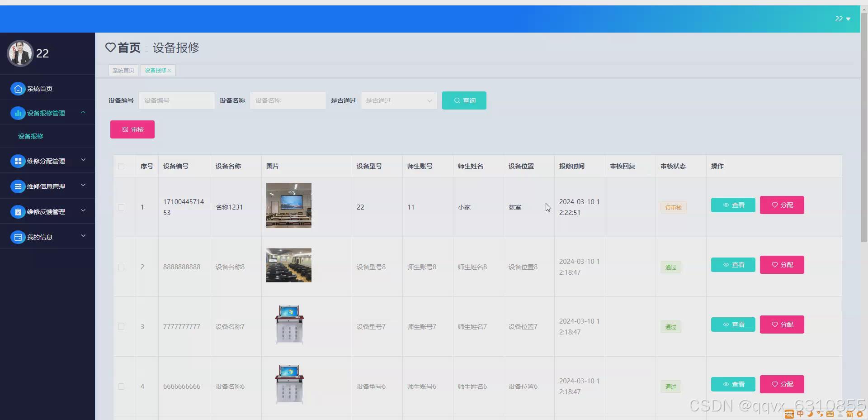Image resolution: width=868 pixels, height=420 pixels.
Task: Click the 维修分配管理 grid icon
Action: point(18,161)
